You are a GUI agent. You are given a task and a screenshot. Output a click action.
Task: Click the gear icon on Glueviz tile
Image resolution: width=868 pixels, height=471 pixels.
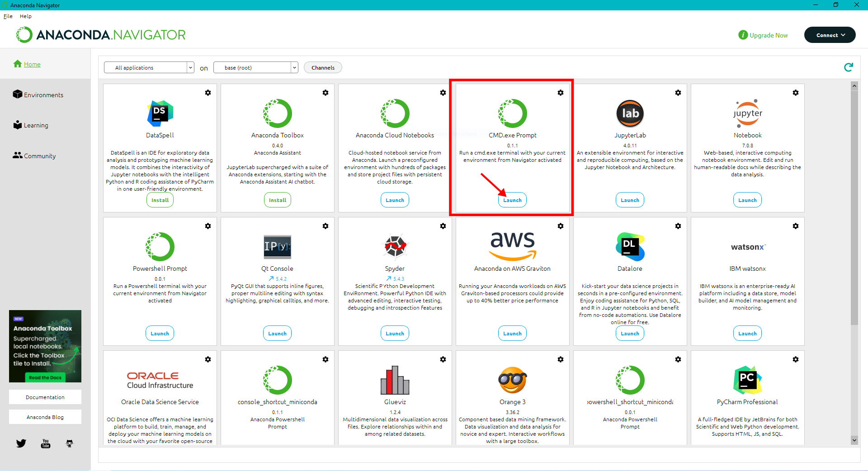coord(443,359)
